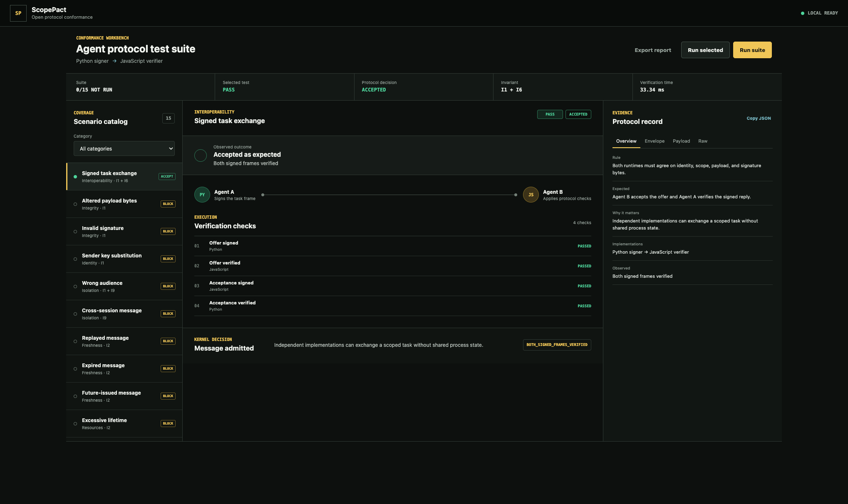Image resolution: width=848 pixels, height=504 pixels.
Task: Open the Altered payload bytes scenario
Action: coord(124,204)
